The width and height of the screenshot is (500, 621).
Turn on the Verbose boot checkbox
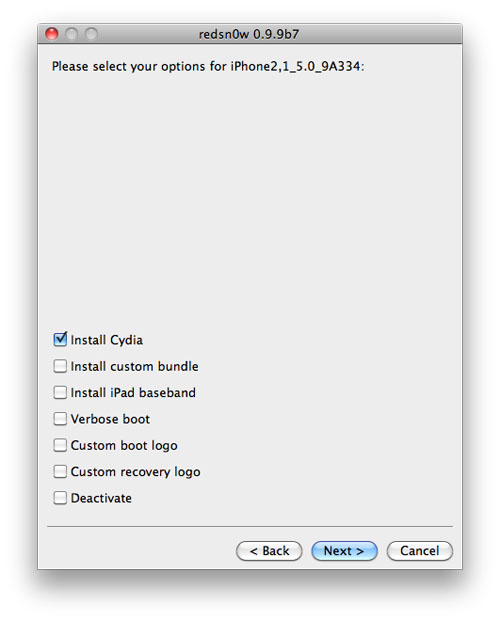(60, 419)
